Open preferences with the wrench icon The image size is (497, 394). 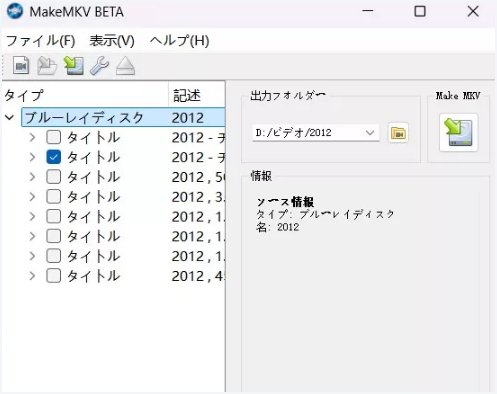click(99, 65)
